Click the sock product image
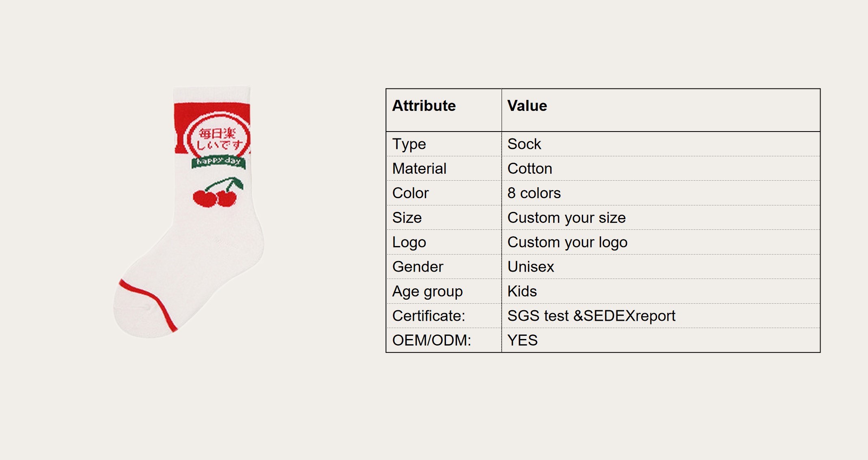Screen dimensions: 868x460 point(189,212)
